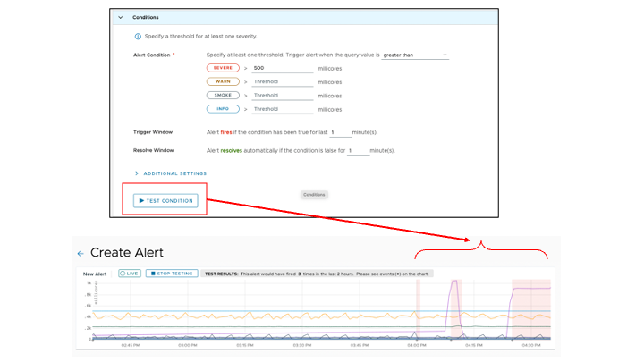Image resolution: width=644 pixels, height=362 pixels.
Task: Select the INFO severity badge
Action: [223, 109]
